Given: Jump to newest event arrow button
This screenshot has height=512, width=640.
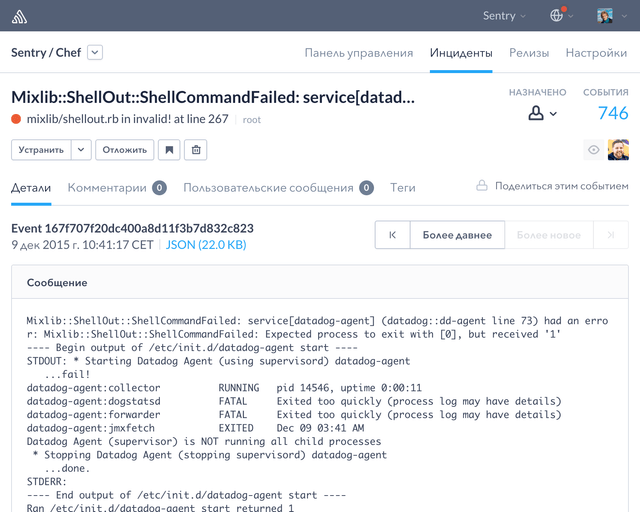Looking at the screenshot, I should [x=611, y=235].
